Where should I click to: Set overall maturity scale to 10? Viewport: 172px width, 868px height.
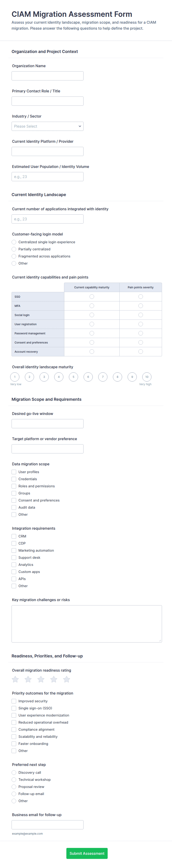pyautogui.click(x=147, y=377)
